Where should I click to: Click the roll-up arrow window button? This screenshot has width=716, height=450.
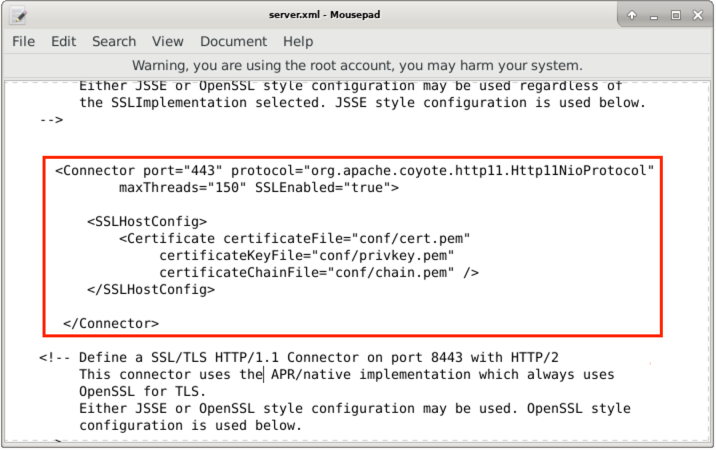point(632,15)
